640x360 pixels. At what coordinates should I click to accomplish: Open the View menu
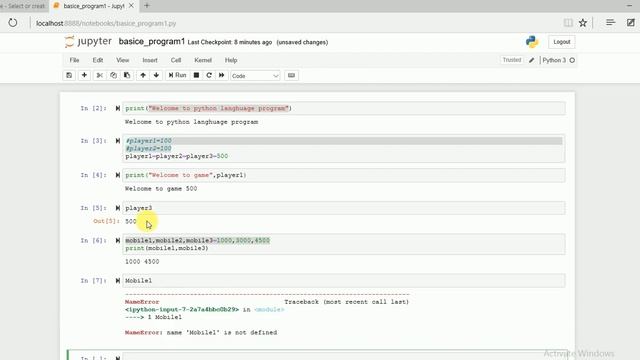(x=122, y=60)
